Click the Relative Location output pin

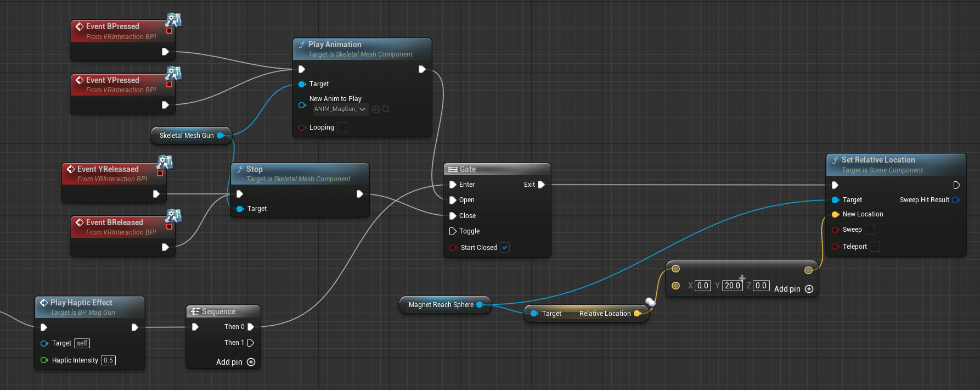[637, 314]
